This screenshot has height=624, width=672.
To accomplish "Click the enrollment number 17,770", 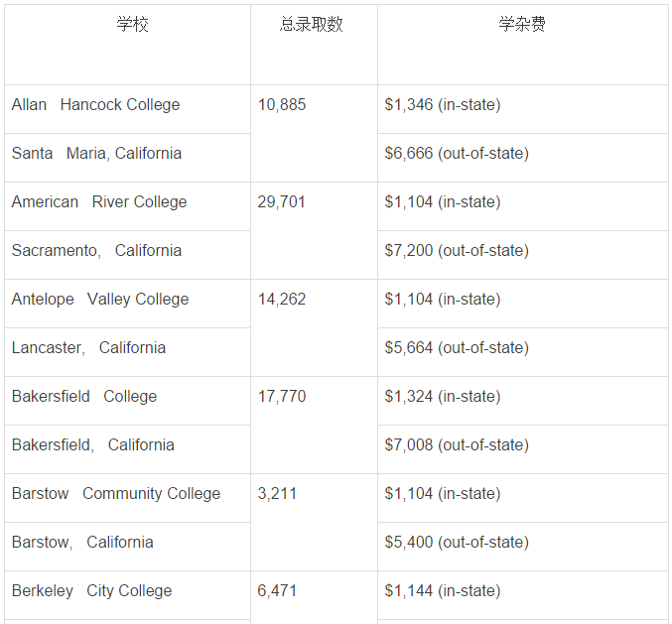I will pos(282,396).
